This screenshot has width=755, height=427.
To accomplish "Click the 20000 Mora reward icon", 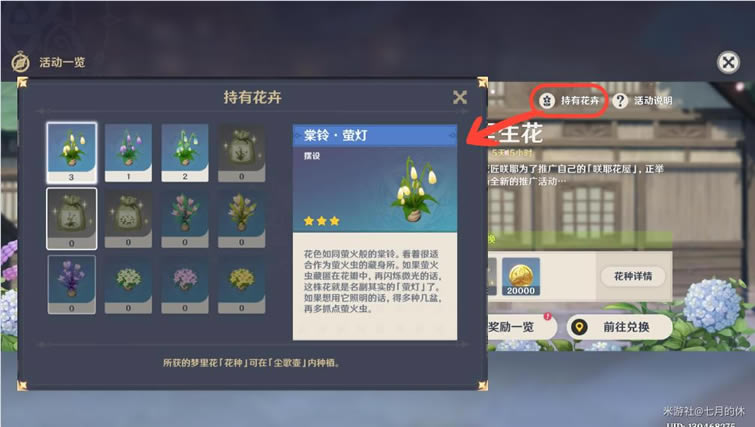I will click(x=521, y=276).
